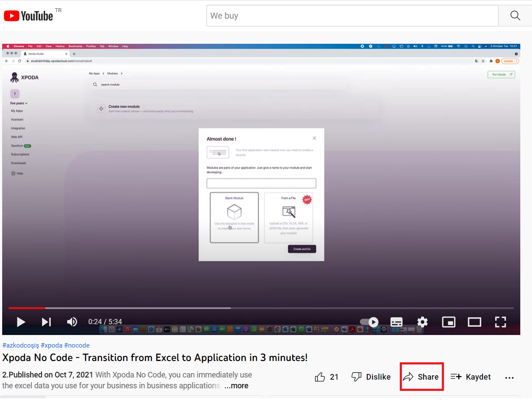Open the player settings gear
Image resolution: width=532 pixels, height=400 pixels.
point(422,322)
